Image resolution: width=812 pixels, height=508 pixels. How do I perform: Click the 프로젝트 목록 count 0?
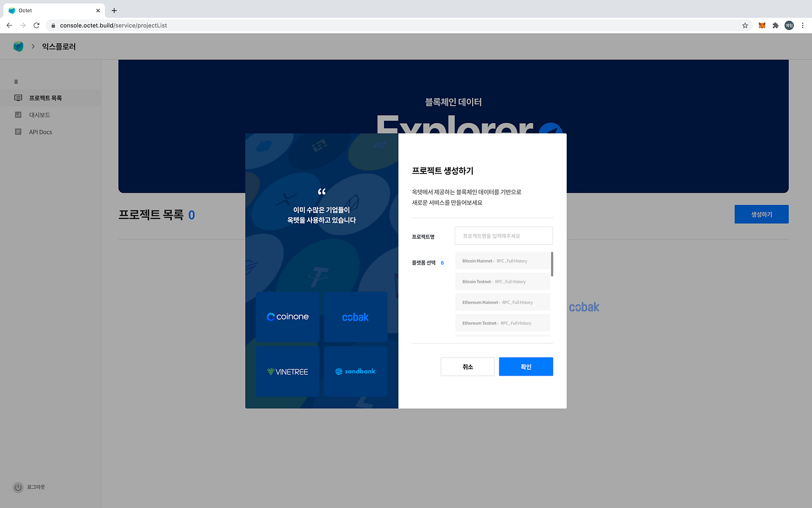191,215
